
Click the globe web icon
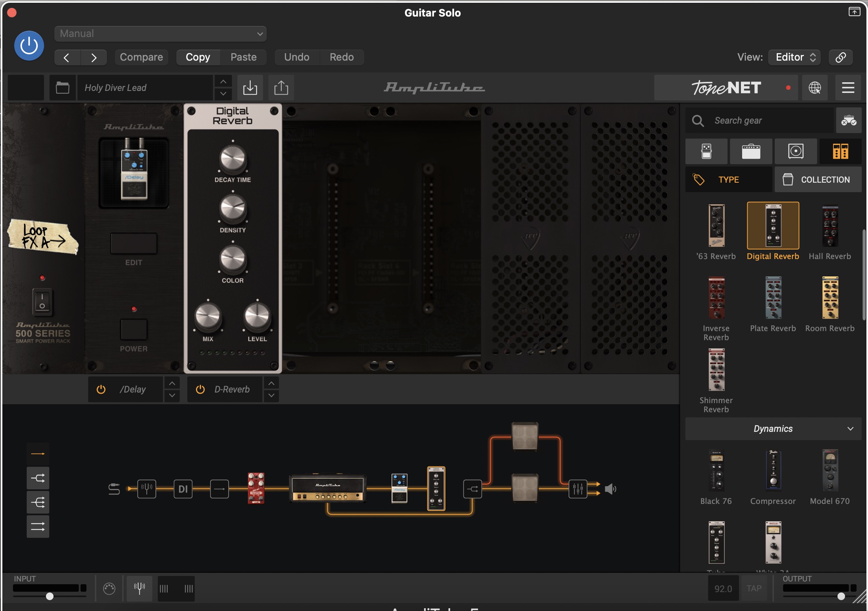814,87
